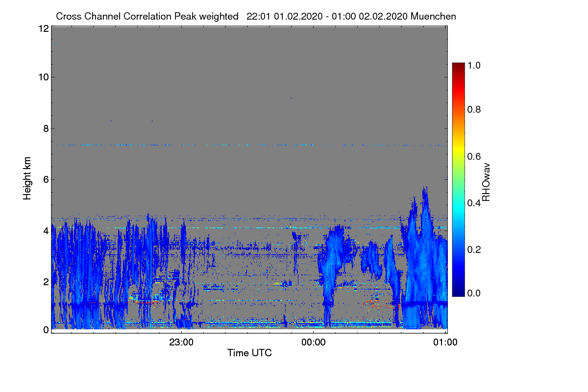
Task: Click the 'Time UTC' x-axis label
Action: (249, 353)
